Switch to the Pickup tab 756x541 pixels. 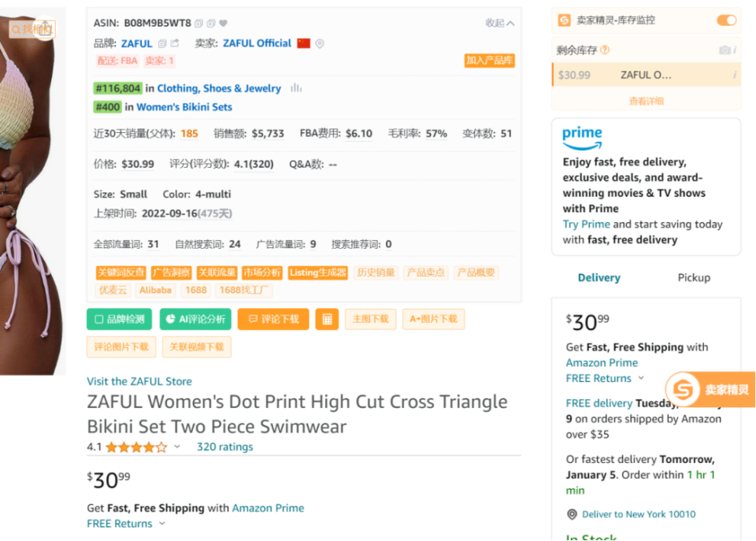694,278
